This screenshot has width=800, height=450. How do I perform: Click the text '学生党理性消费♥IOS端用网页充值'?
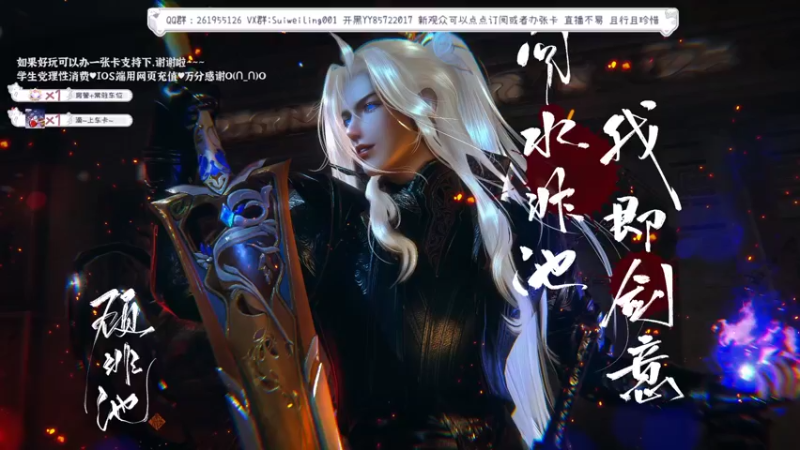tap(97, 76)
